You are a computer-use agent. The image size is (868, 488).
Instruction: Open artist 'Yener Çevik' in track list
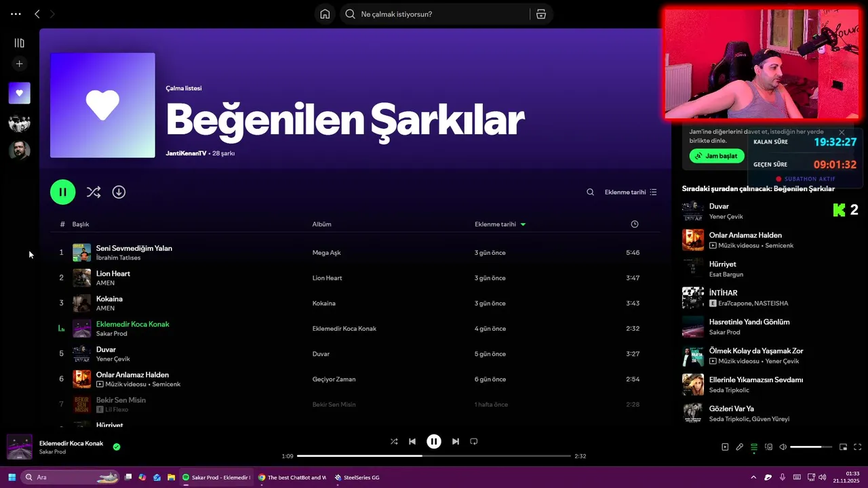pos(113,359)
